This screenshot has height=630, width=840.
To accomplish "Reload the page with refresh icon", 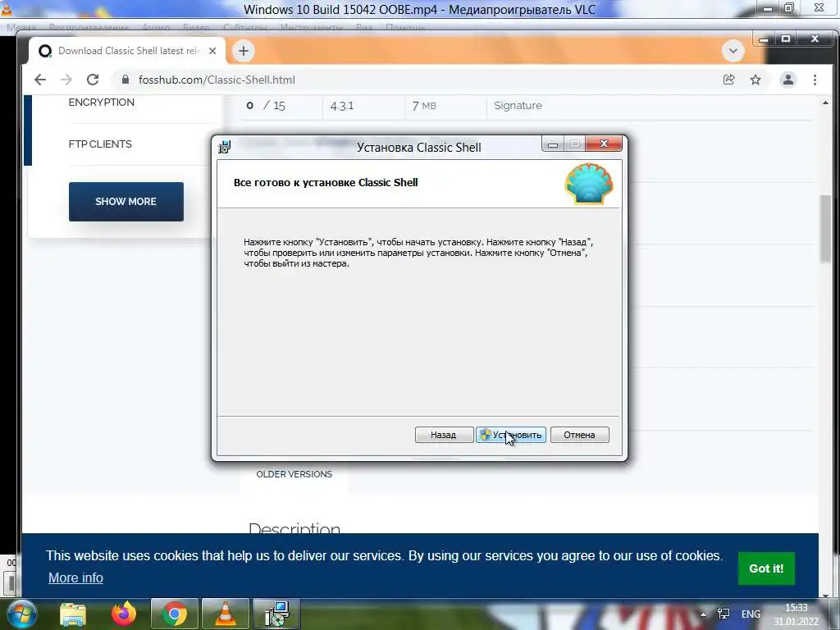I will [93, 80].
